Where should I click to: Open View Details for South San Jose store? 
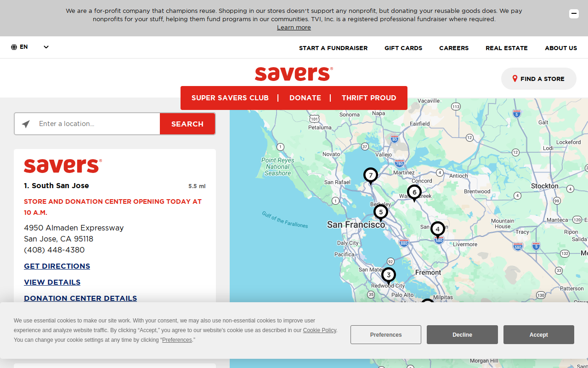pos(52,282)
